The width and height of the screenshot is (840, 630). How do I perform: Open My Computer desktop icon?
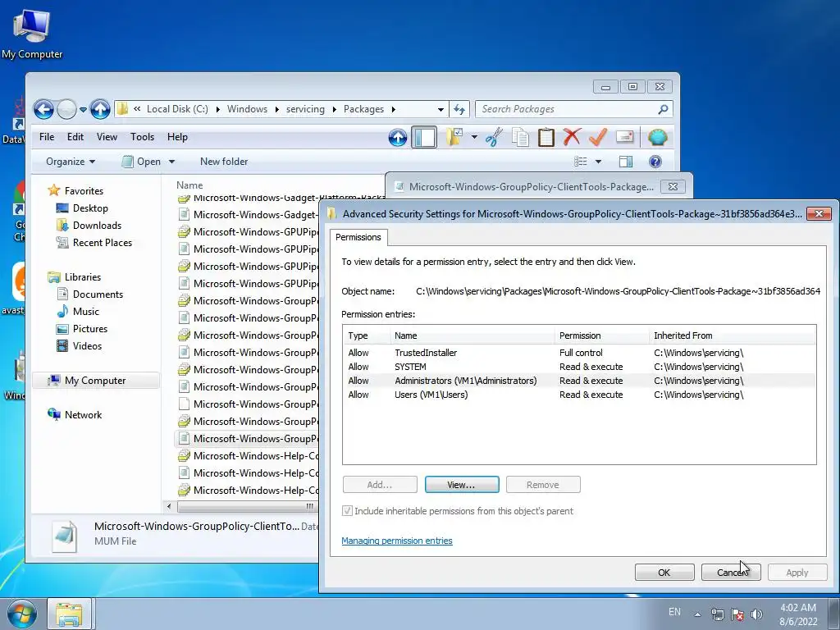[x=32, y=33]
